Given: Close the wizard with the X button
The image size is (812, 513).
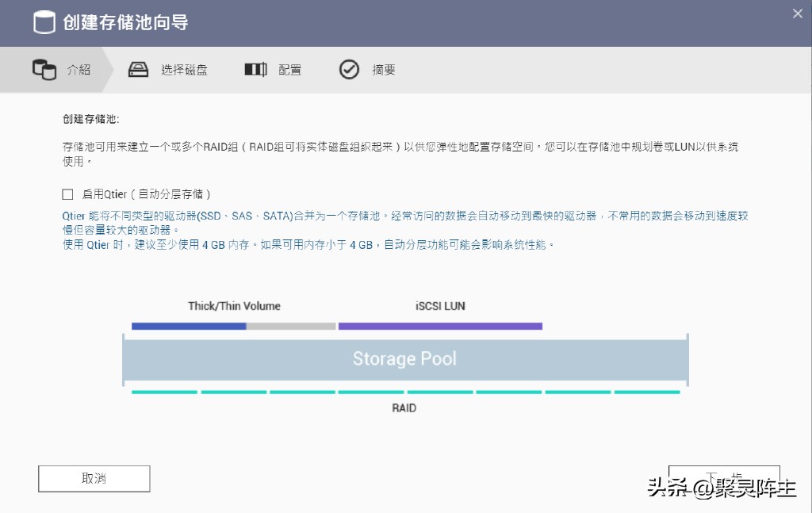Looking at the screenshot, I should coord(797,13).
